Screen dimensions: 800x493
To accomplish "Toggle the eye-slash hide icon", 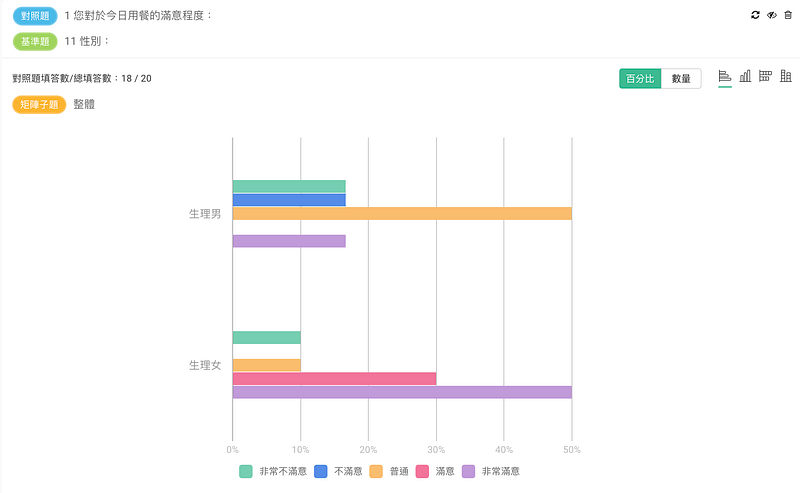I will click(x=772, y=15).
